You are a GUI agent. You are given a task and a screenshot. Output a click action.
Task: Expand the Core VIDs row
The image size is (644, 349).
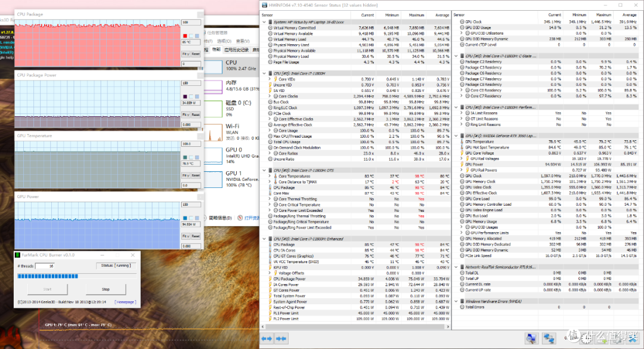pos(270,79)
